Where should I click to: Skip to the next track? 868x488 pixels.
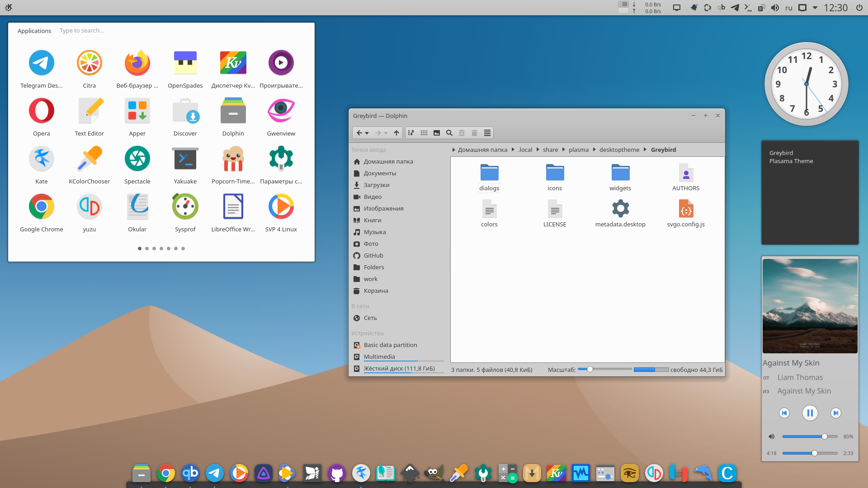pos(836,413)
